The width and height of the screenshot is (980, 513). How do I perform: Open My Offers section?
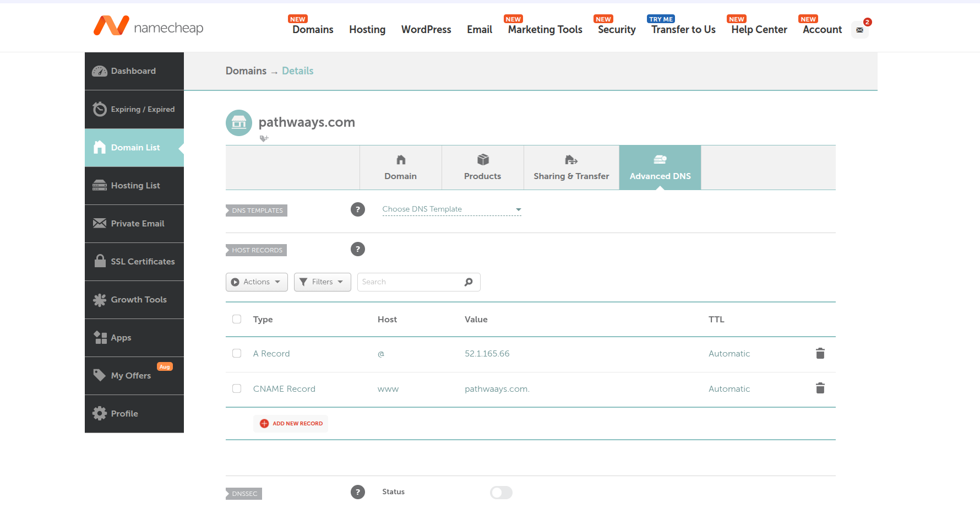(134, 375)
